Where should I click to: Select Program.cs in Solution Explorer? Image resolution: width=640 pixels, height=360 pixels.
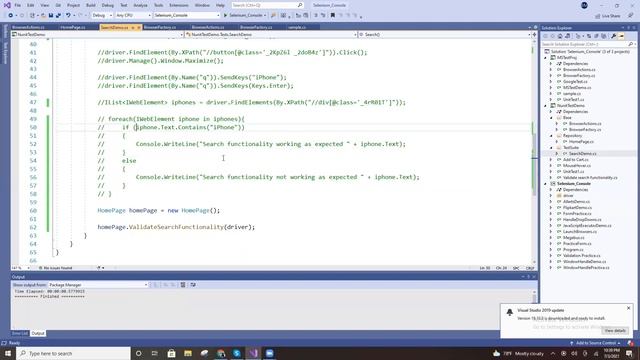573,249
